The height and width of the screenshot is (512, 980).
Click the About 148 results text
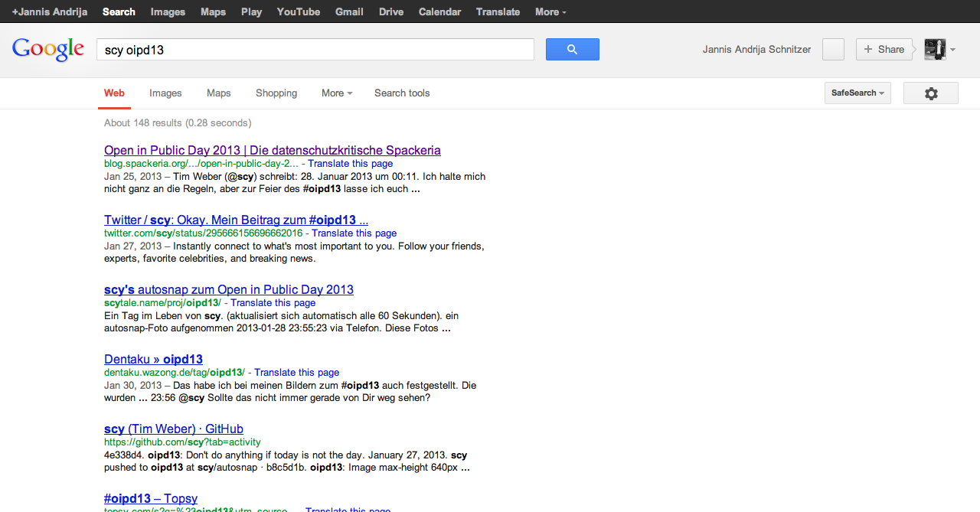point(178,122)
